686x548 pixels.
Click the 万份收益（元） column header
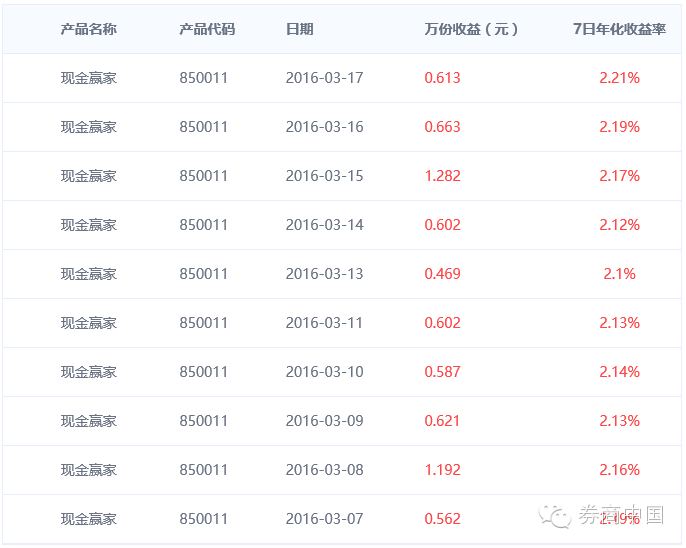(x=471, y=29)
